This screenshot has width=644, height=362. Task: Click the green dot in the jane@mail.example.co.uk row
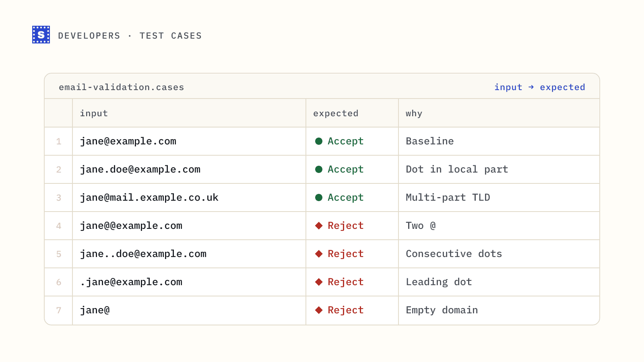pos(319,197)
